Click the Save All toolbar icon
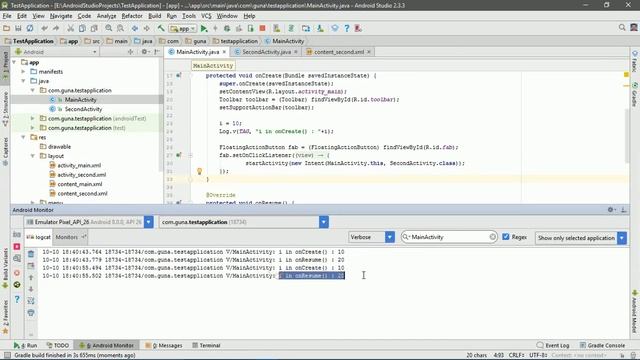 coord(18,28)
